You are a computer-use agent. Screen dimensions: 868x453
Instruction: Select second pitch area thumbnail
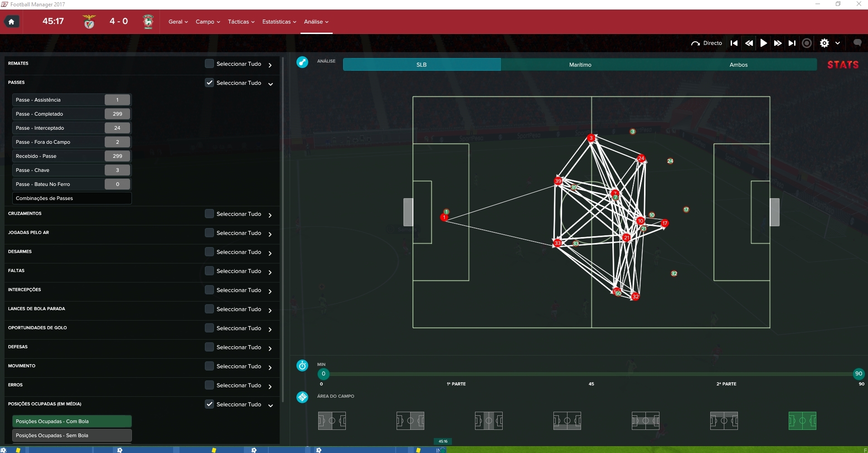tap(410, 421)
